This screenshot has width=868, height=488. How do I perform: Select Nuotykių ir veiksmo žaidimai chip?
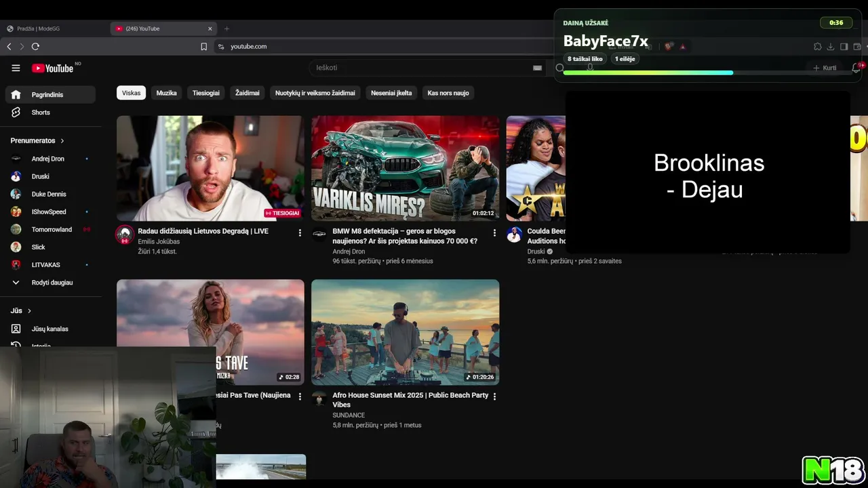tap(315, 93)
